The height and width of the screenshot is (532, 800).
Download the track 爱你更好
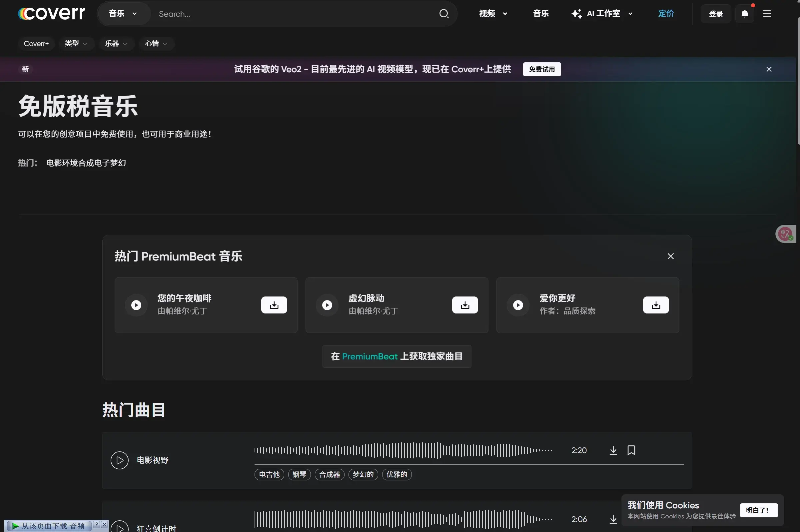(x=655, y=305)
